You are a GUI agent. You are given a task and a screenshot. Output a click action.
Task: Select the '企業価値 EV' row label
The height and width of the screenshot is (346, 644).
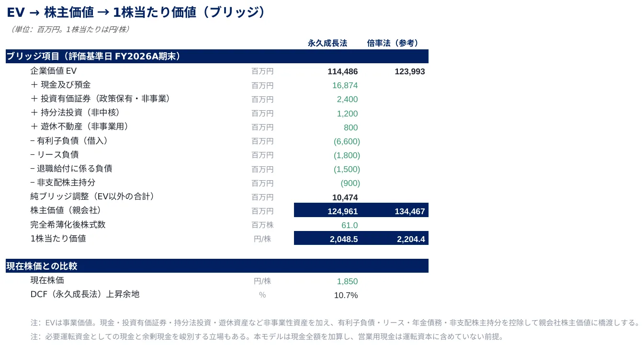(x=54, y=71)
